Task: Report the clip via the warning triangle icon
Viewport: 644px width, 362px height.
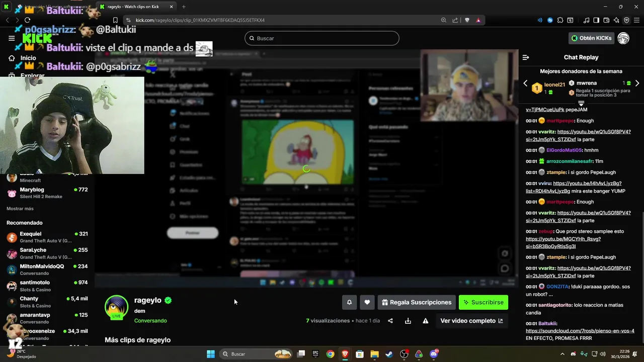Action: (426, 321)
